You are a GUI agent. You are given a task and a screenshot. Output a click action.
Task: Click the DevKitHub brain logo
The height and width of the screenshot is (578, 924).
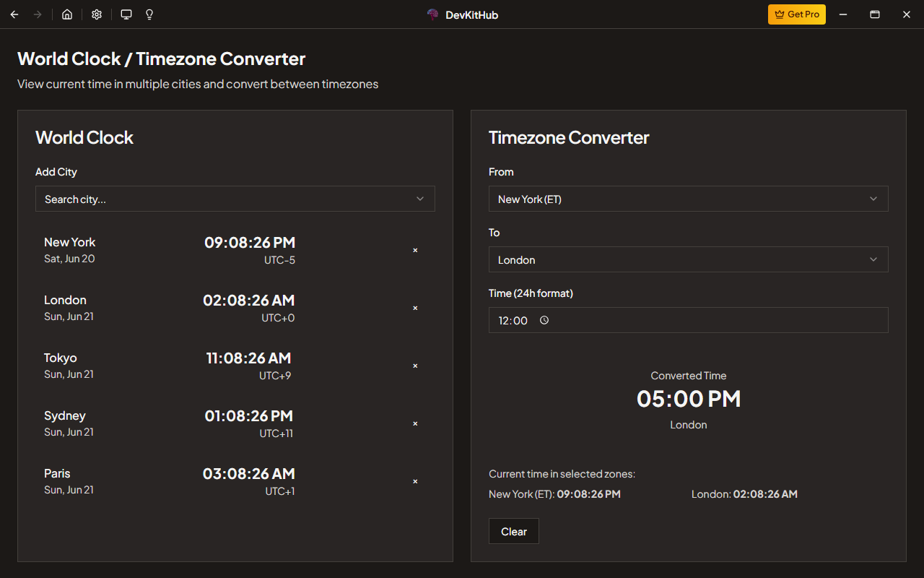[x=433, y=14]
